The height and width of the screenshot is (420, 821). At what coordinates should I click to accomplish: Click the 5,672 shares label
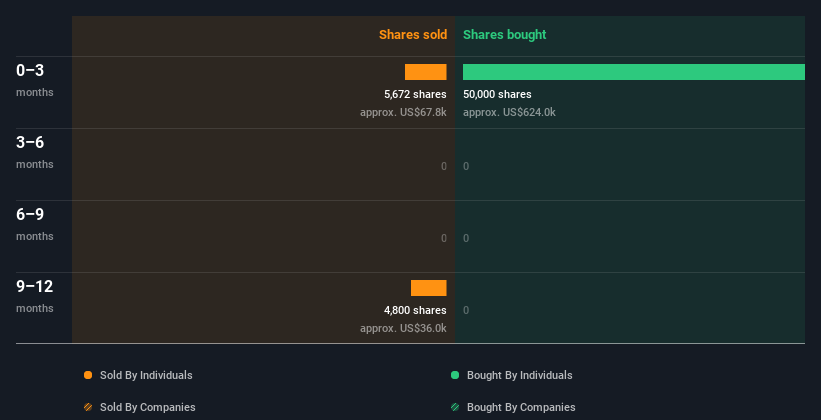(x=415, y=94)
